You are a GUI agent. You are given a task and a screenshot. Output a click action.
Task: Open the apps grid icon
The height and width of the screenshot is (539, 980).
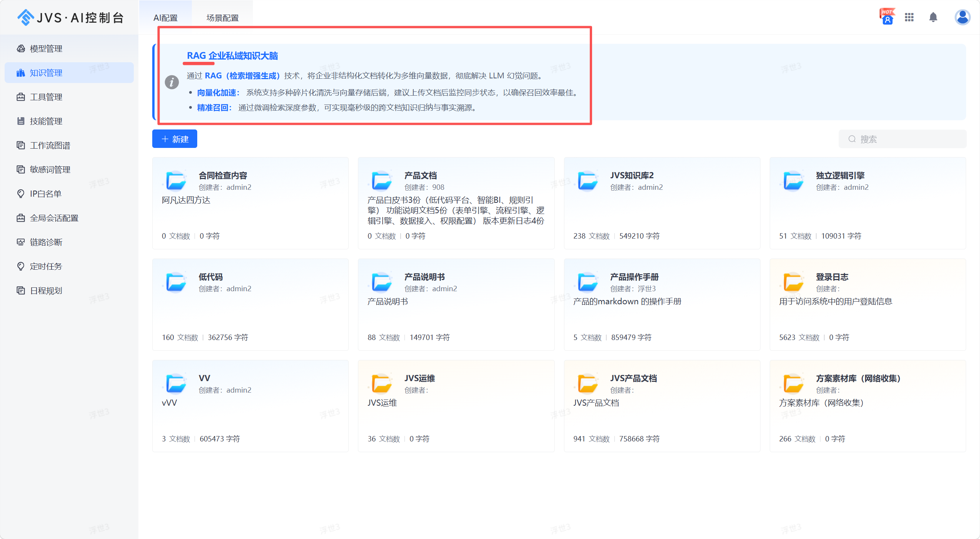[x=909, y=17]
